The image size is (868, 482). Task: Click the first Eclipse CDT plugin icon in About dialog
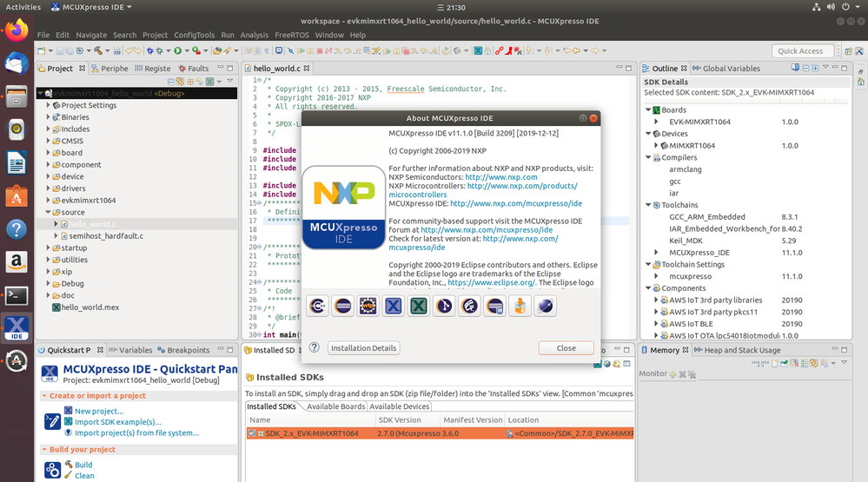[x=318, y=306]
